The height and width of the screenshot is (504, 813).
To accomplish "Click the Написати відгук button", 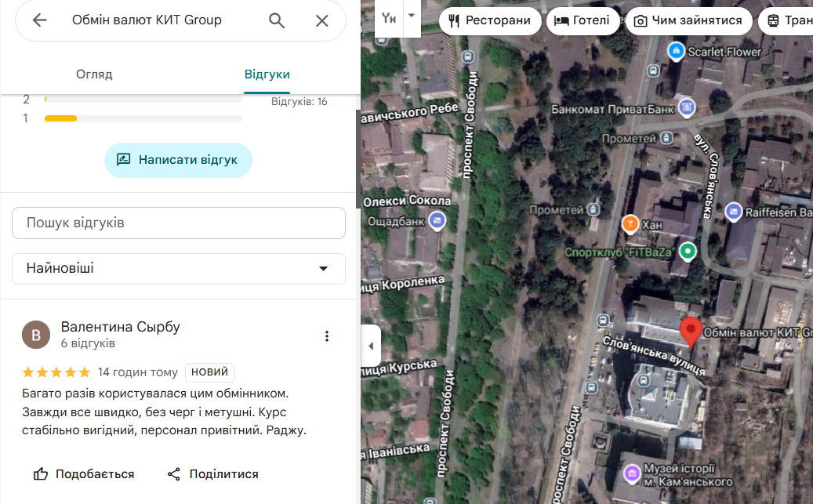I will (x=179, y=160).
